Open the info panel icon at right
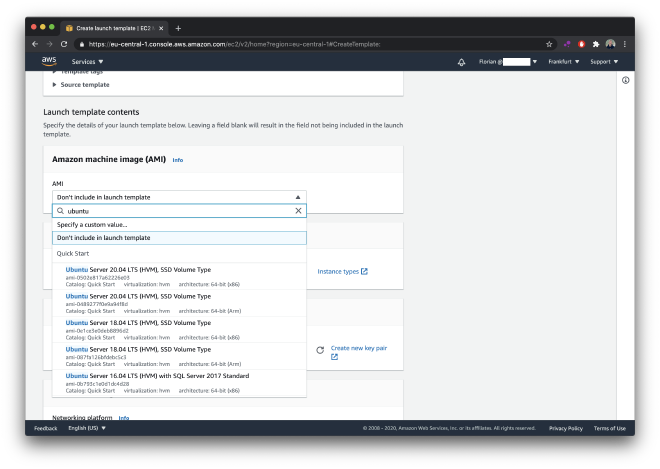 click(x=625, y=80)
